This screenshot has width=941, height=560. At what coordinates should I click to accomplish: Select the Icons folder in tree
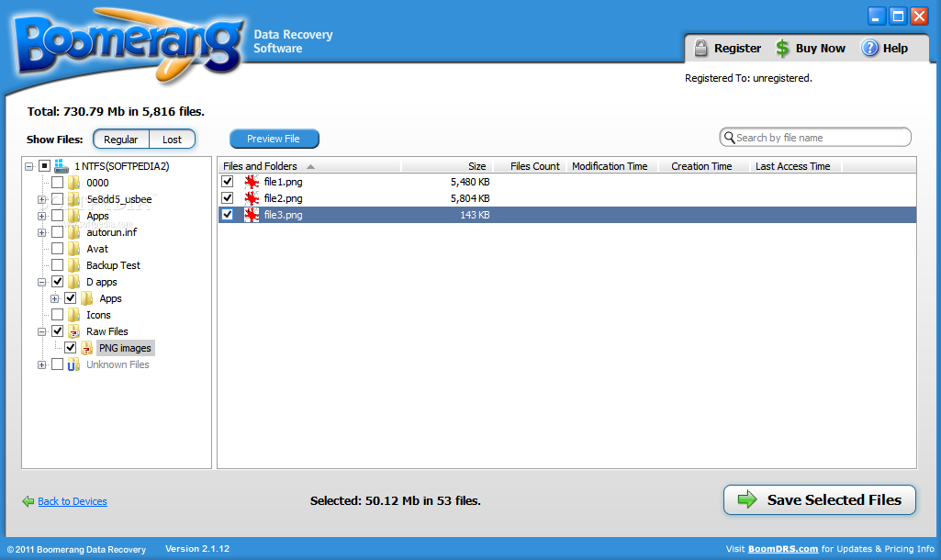pos(98,315)
